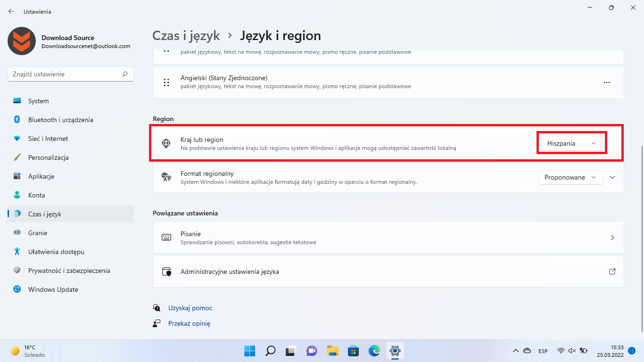Viewport: 644px width, 362px height.
Task: Open Wi-Fi network tray icon
Action: (x=561, y=351)
